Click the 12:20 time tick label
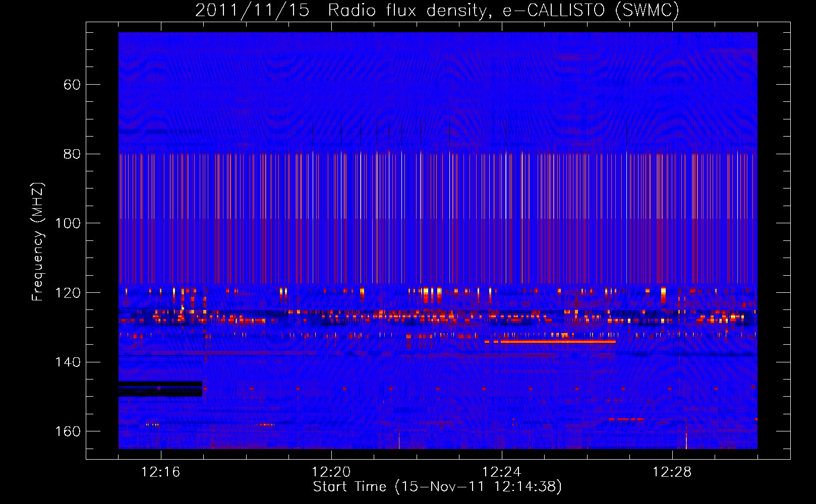 331,472
